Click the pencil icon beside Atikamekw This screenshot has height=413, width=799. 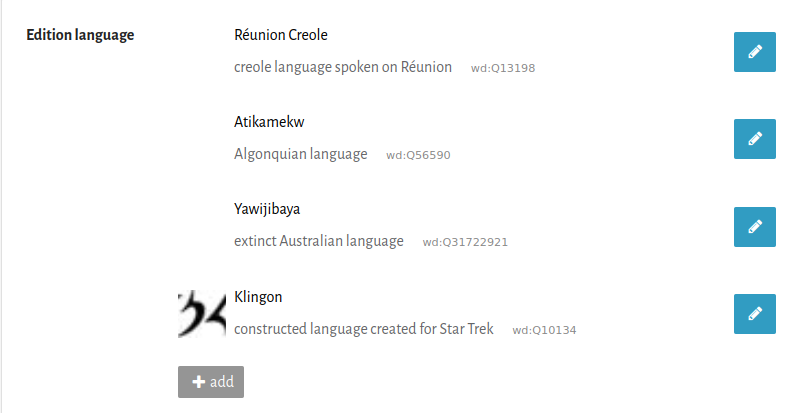(x=755, y=139)
